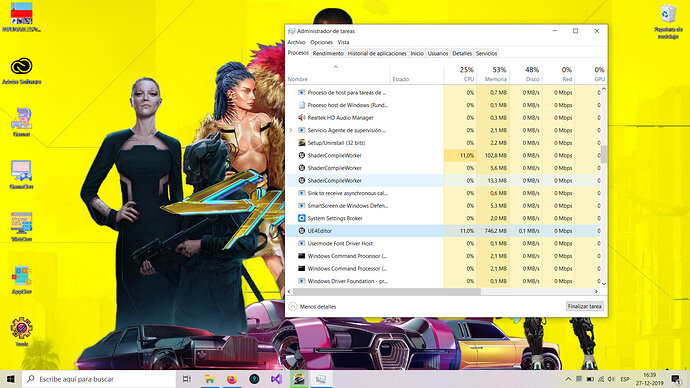690x388 pixels.
Task: Click the SmartScreen de Windows Defender icon
Action: [301, 206]
